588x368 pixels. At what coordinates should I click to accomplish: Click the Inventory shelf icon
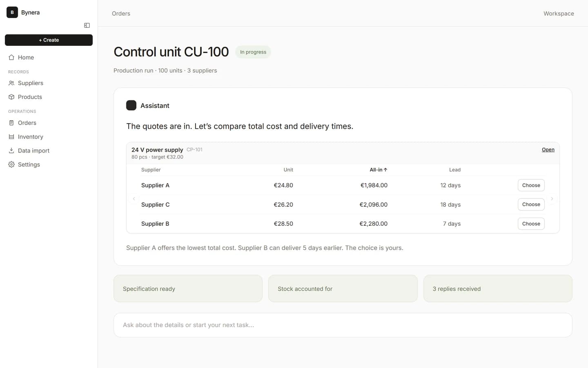[x=11, y=137]
